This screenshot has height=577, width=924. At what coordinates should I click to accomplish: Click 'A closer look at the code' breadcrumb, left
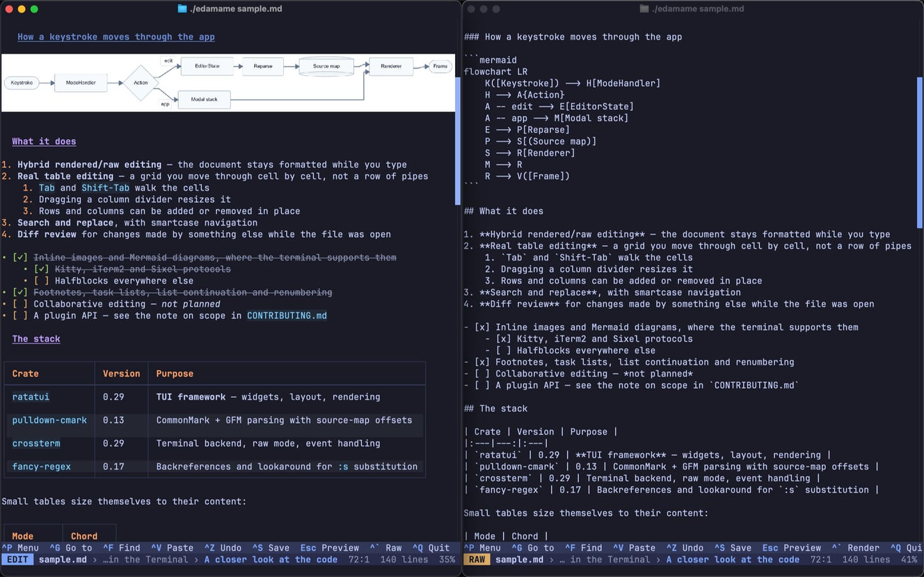coord(270,560)
